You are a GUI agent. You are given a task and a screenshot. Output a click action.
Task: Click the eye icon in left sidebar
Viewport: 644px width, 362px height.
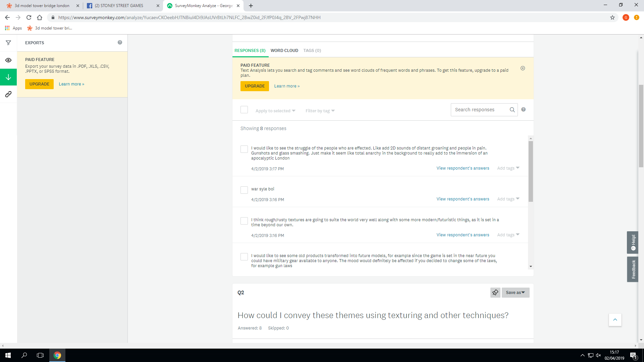click(x=8, y=60)
